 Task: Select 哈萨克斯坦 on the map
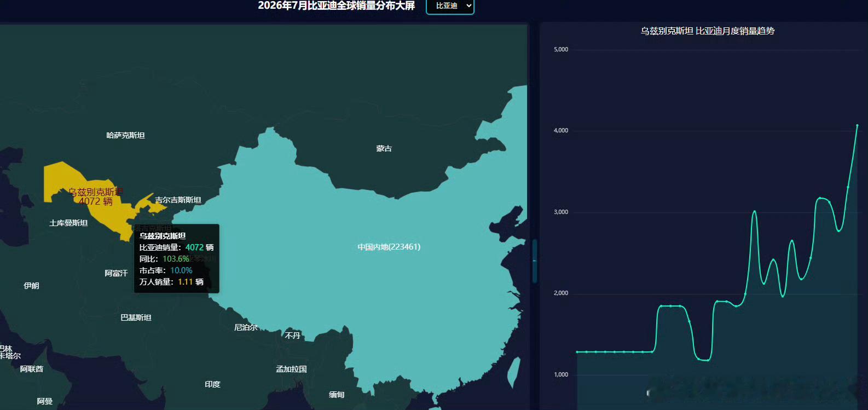coord(125,135)
